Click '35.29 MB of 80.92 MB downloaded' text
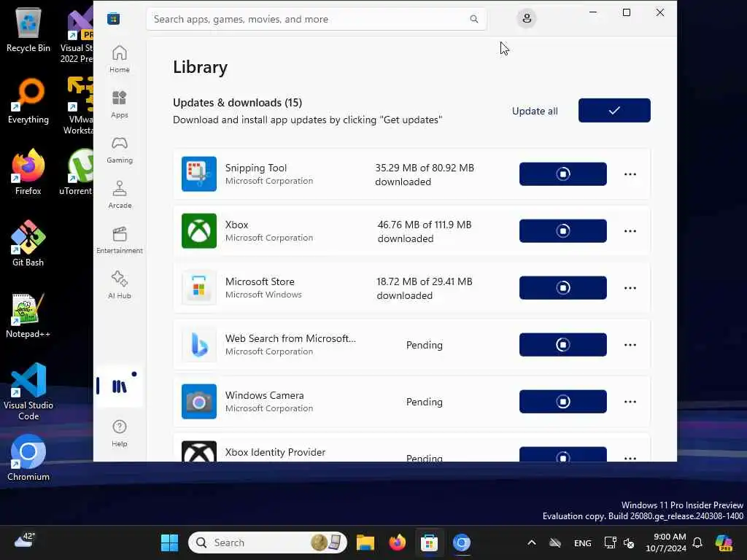 pos(424,174)
